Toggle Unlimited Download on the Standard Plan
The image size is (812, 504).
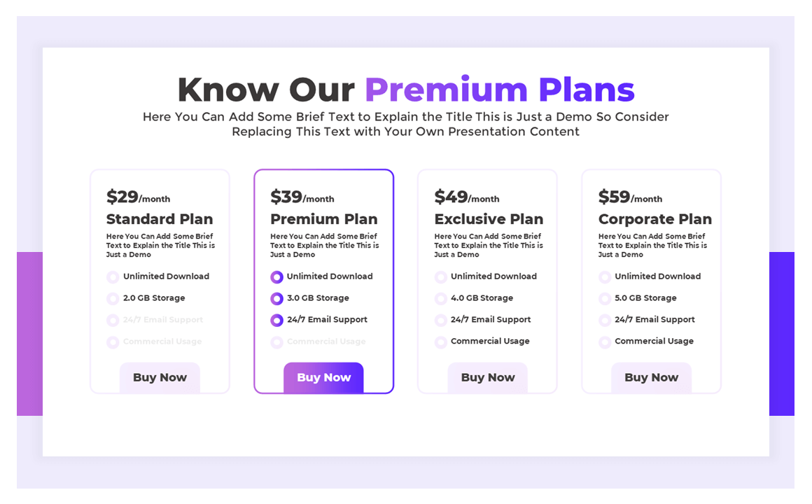tap(113, 276)
